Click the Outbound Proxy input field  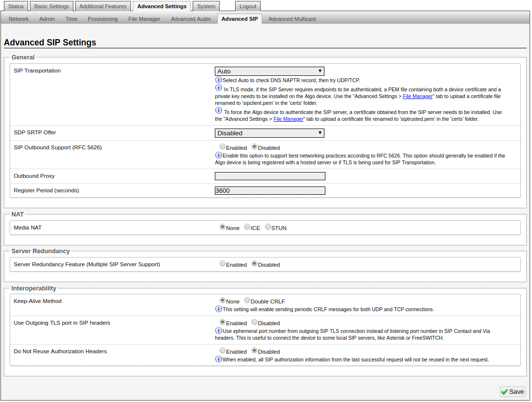[270, 176]
